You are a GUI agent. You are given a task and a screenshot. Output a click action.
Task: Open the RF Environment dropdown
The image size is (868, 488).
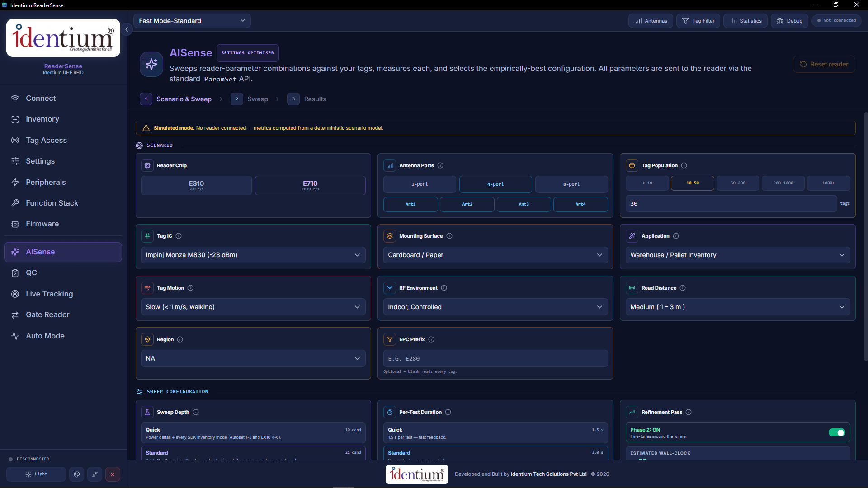click(495, 307)
